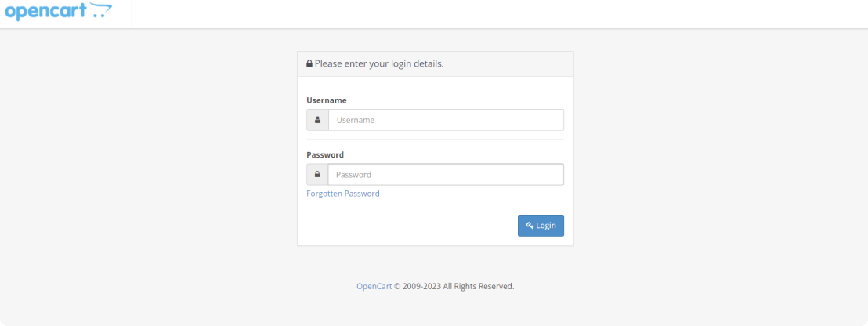
Task: Click the copyright © symbol in footer
Action: click(396, 286)
